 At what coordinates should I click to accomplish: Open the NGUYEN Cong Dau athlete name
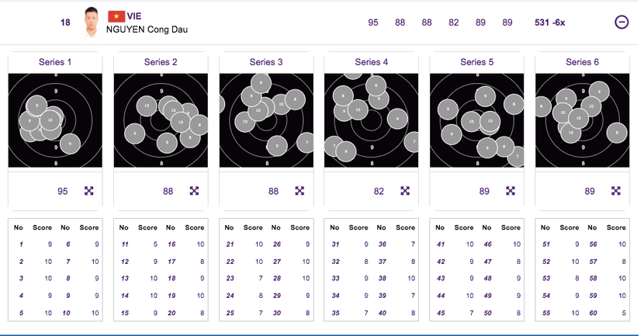coord(147,29)
